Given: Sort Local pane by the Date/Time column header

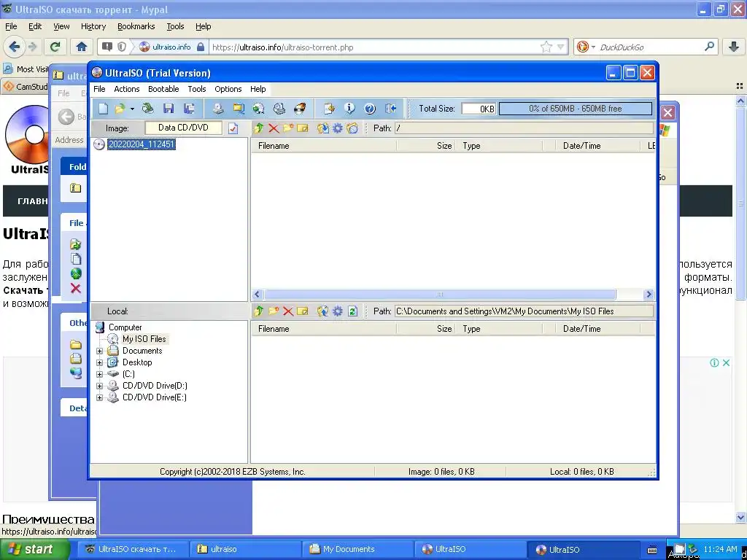Looking at the screenshot, I should point(598,329).
